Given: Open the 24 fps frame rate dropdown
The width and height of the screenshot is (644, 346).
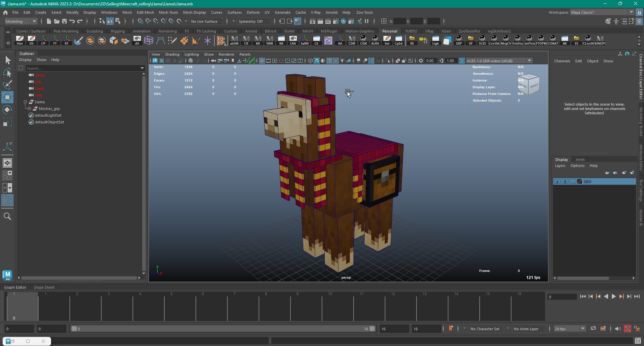Looking at the screenshot, I should (x=570, y=329).
